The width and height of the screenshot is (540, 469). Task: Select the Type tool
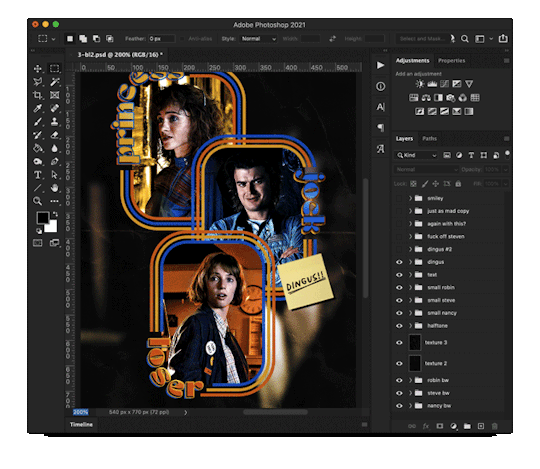tap(38, 175)
